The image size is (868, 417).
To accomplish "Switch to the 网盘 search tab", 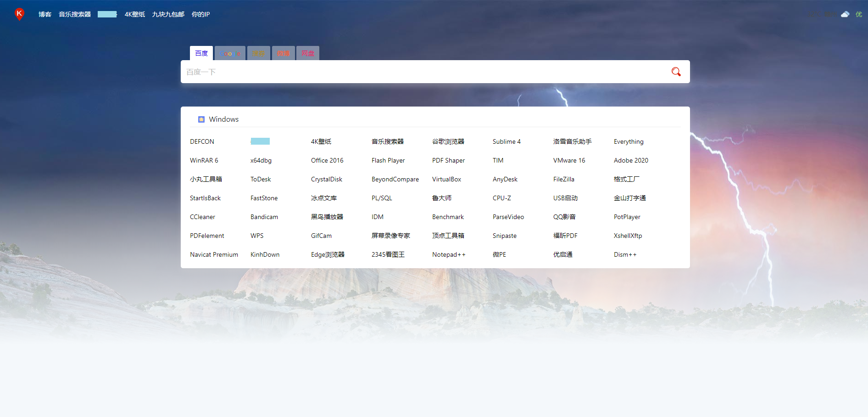I will pos(307,53).
